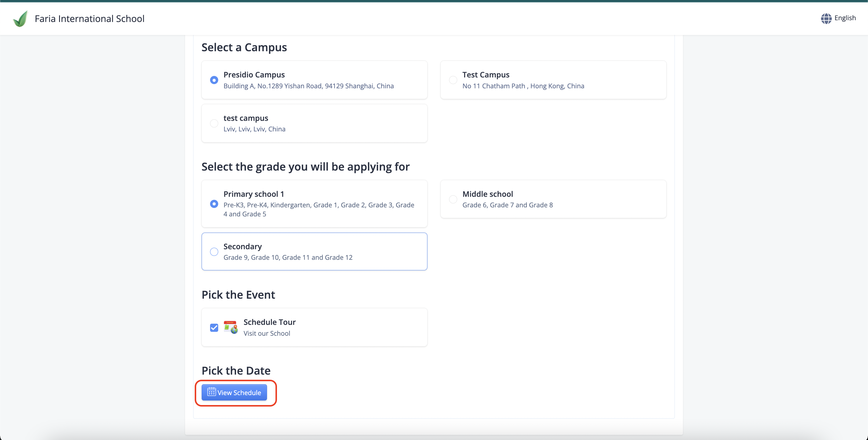The image size is (868, 440).
Task: Choose the Primary school 1 radio button
Action: pyautogui.click(x=214, y=204)
